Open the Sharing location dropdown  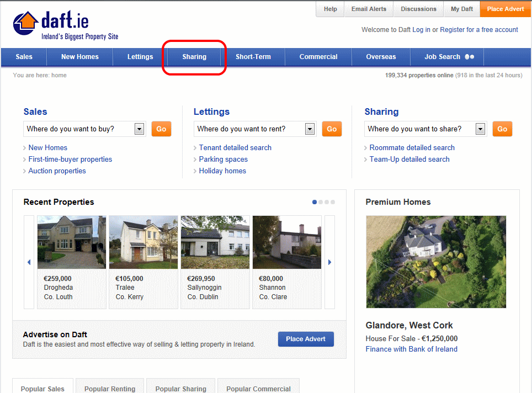pos(425,129)
